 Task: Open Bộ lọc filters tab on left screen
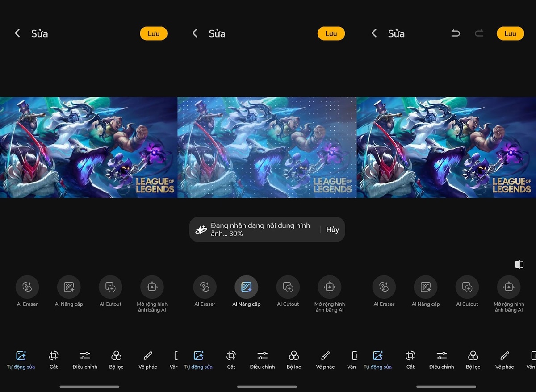point(116,360)
